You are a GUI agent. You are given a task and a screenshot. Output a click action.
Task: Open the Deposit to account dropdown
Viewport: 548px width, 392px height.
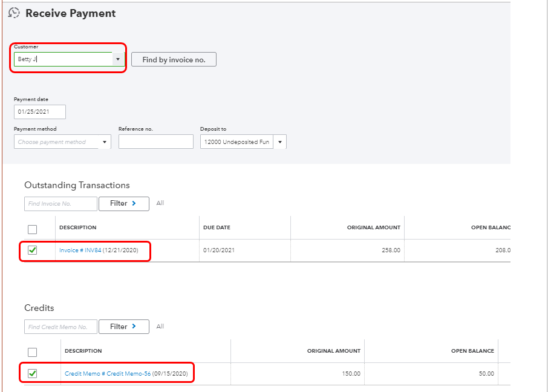coord(280,142)
